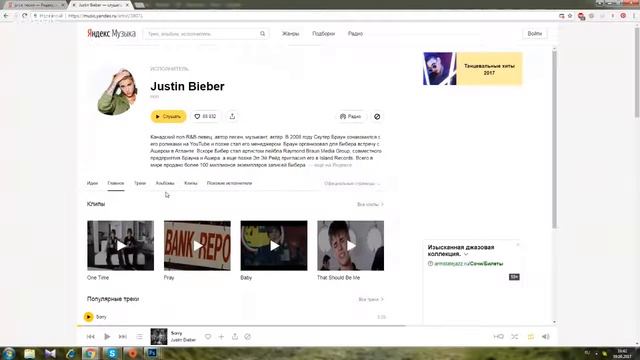Switch to the Клипы tab

191,183
